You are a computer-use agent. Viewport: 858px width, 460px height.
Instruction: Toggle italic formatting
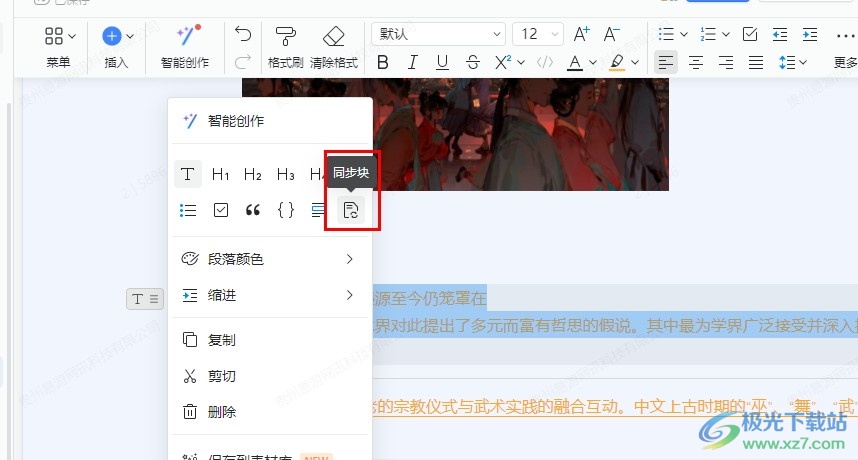pyautogui.click(x=413, y=62)
